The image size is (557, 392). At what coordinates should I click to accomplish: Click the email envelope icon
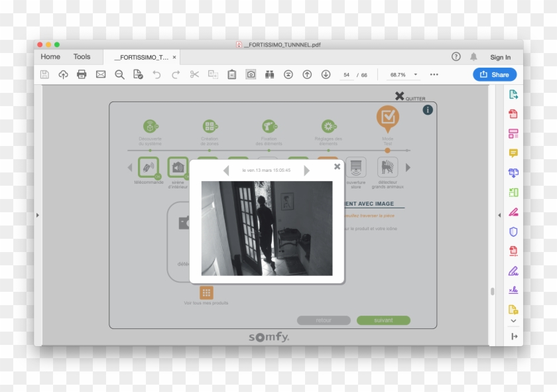(101, 74)
